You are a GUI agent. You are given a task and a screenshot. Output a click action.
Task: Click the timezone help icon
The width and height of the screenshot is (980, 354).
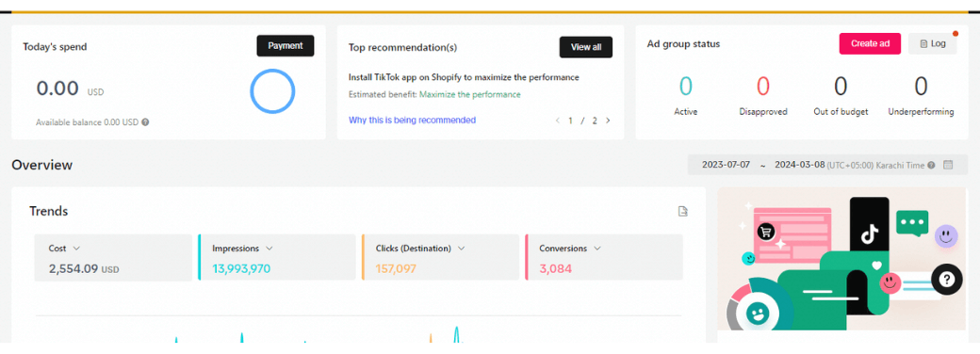pos(931,166)
